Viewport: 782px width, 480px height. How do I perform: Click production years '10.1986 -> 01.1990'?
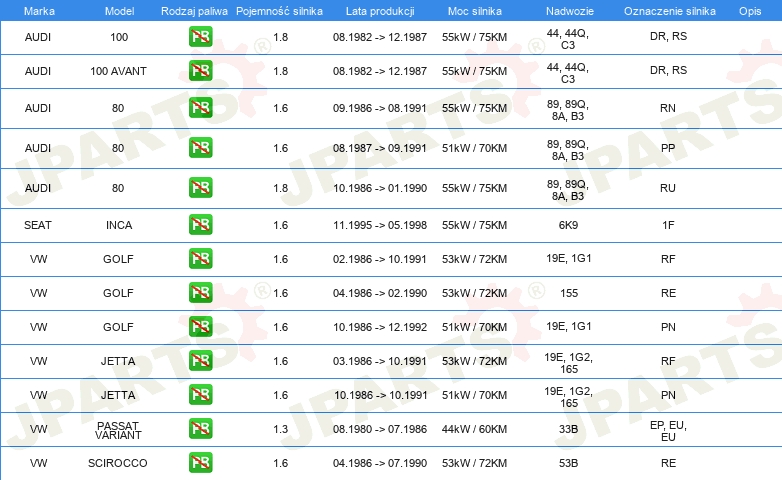click(380, 188)
